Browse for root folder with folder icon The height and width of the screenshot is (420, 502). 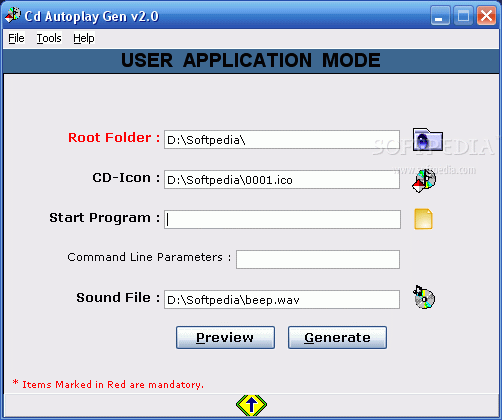428,139
